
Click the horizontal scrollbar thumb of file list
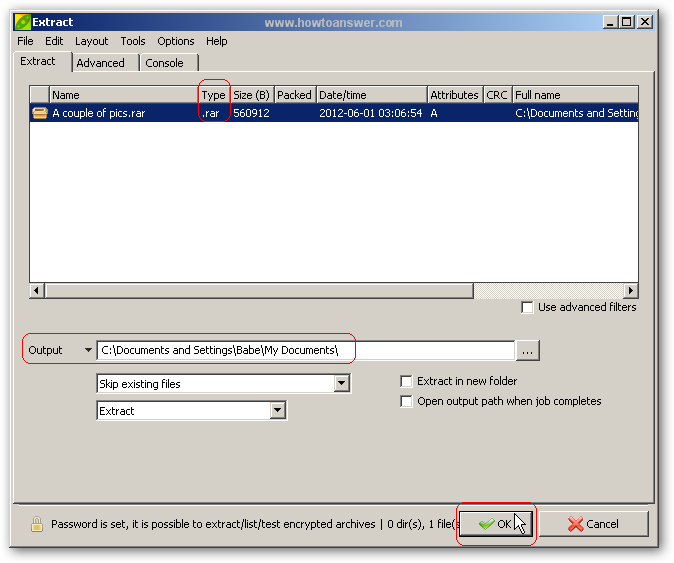259,291
